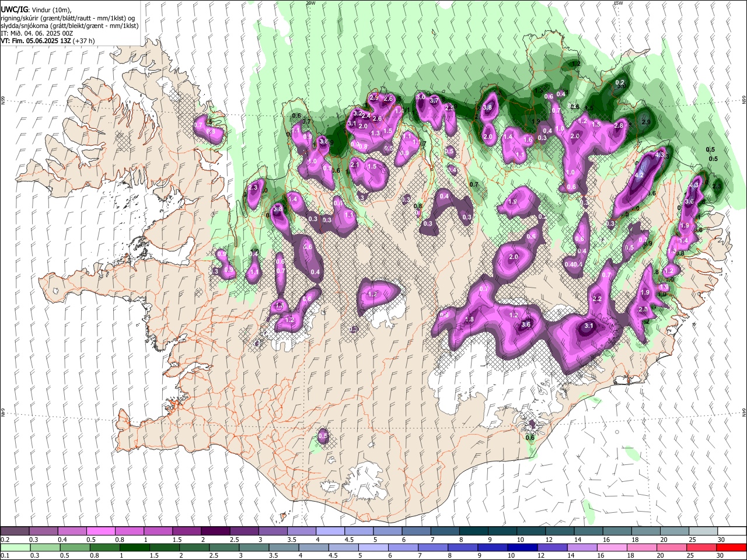Select the violet 12–14 lower legend swatch

[551, 547]
